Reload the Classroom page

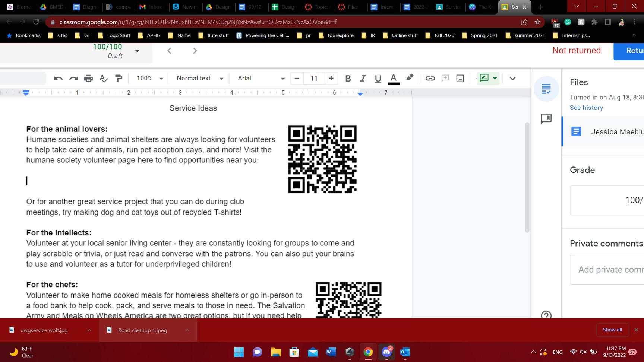36,22
